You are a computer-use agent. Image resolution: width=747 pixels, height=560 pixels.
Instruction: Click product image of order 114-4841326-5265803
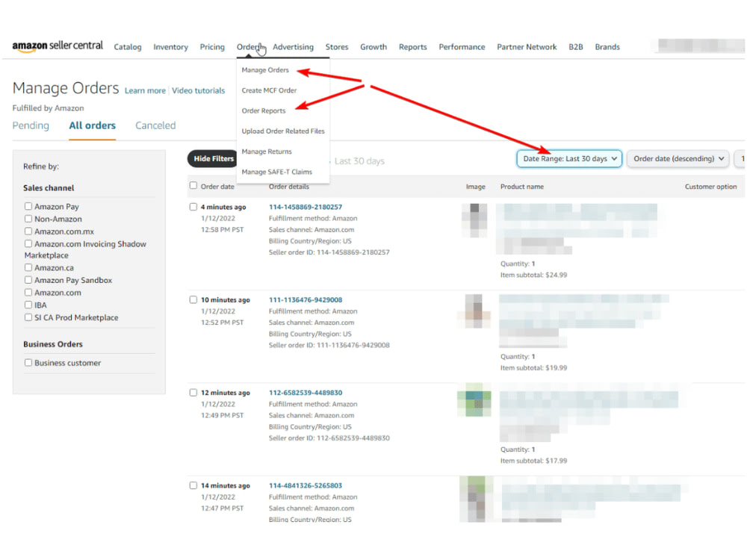pos(474,499)
